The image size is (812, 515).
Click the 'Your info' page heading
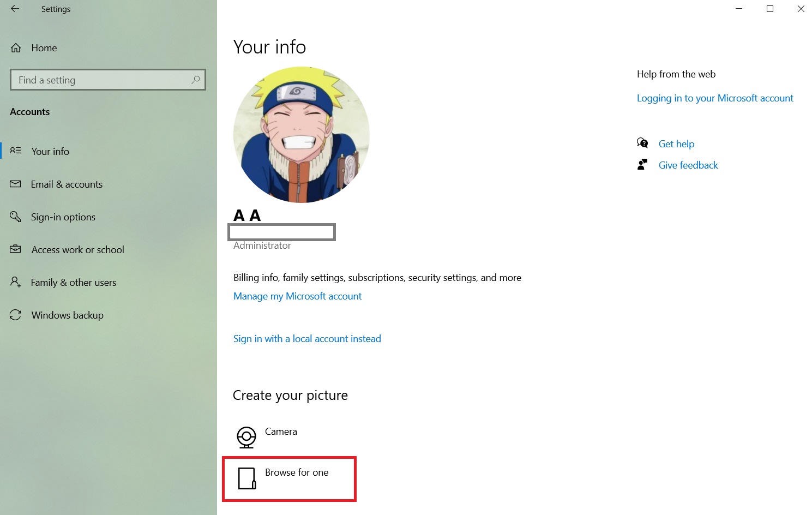[269, 47]
